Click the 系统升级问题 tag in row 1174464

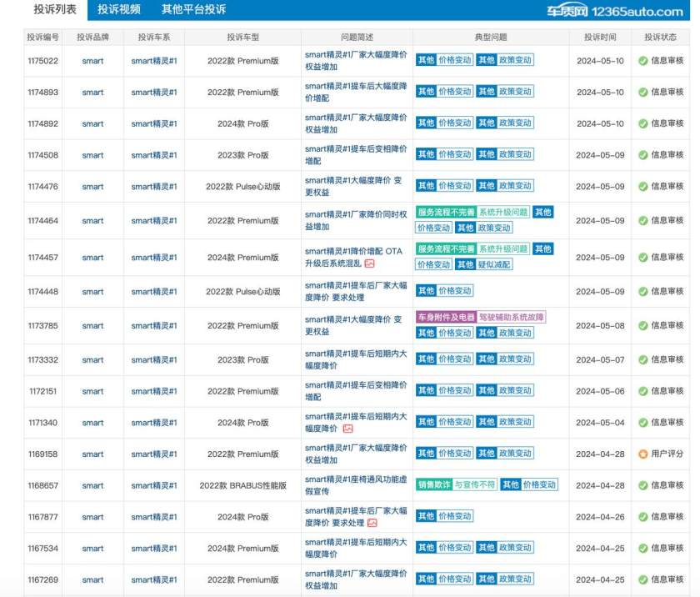click(x=503, y=212)
